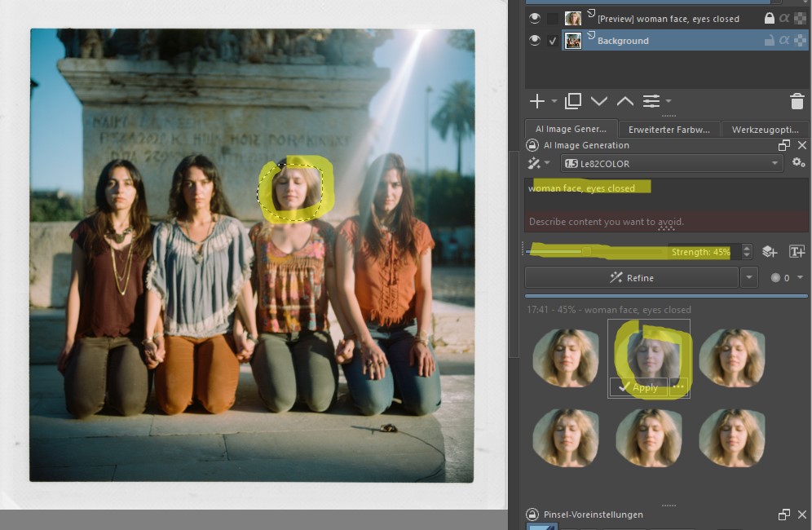Switch to the Erweiterter Farbw... tab
Viewport: 812px width, 530px height.
(668, 129)
